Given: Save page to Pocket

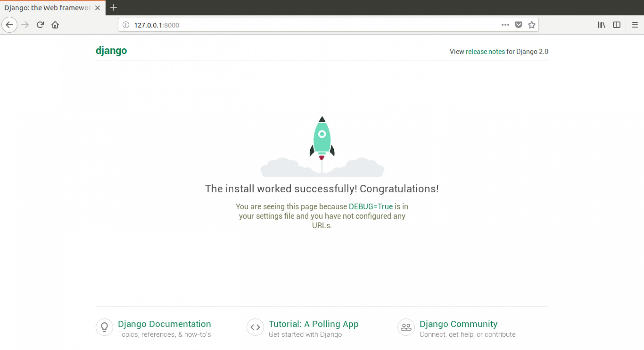Looking at the screenshot, I should pos(518,25).
